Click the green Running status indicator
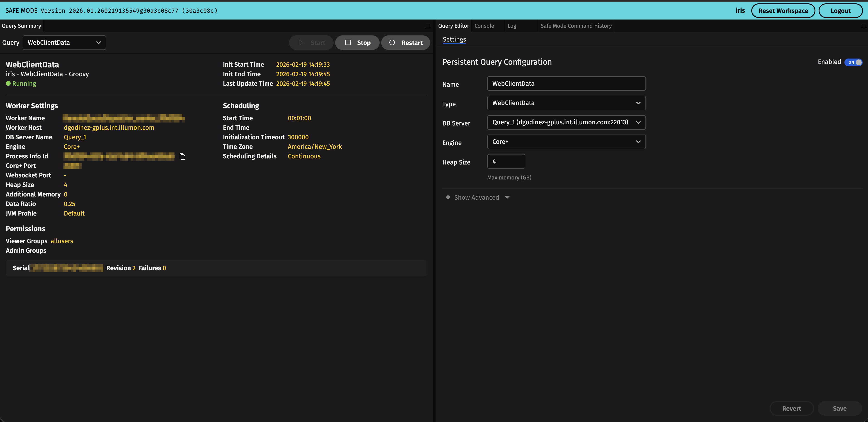 8,84
